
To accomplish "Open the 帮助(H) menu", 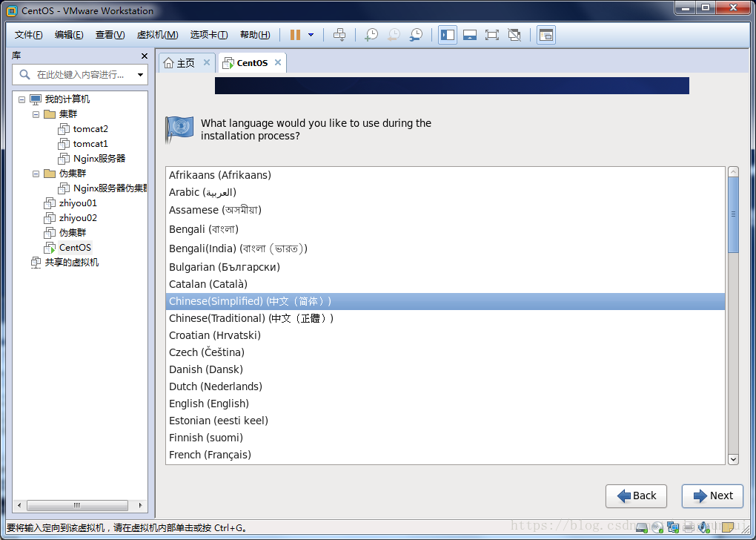I will click(255, 35).
